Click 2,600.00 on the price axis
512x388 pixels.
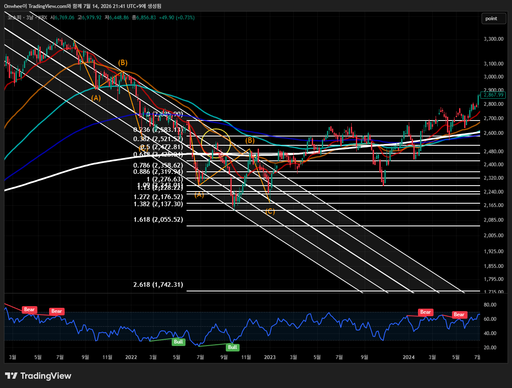click(x=494, y=133)
